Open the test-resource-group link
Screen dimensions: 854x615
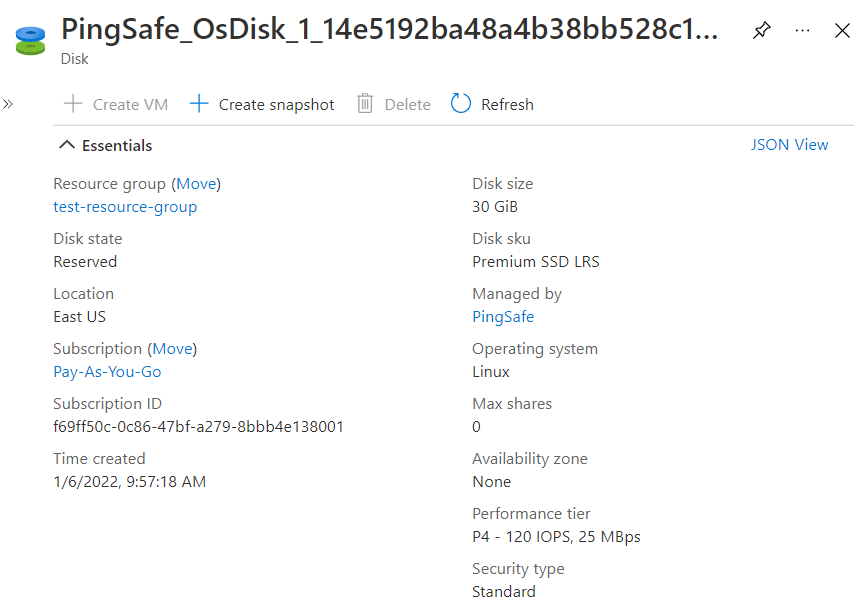click(125, 207)
